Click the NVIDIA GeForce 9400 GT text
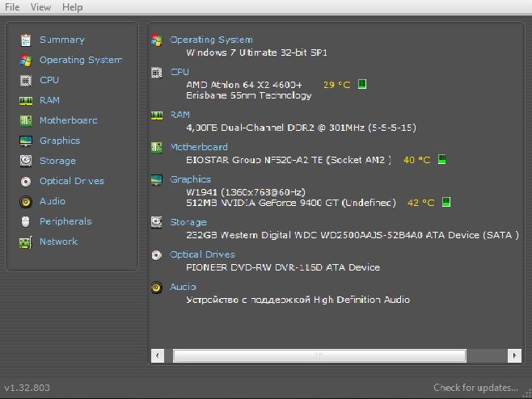Viewport: 532px width, 399px height. tap(291, 203)
